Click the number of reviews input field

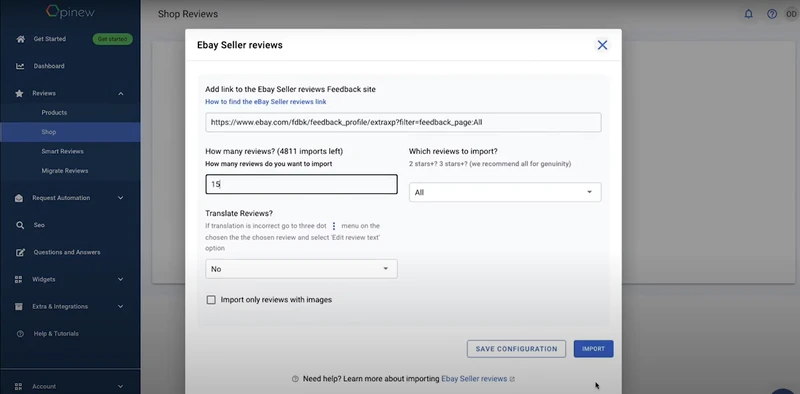[301, 184]
